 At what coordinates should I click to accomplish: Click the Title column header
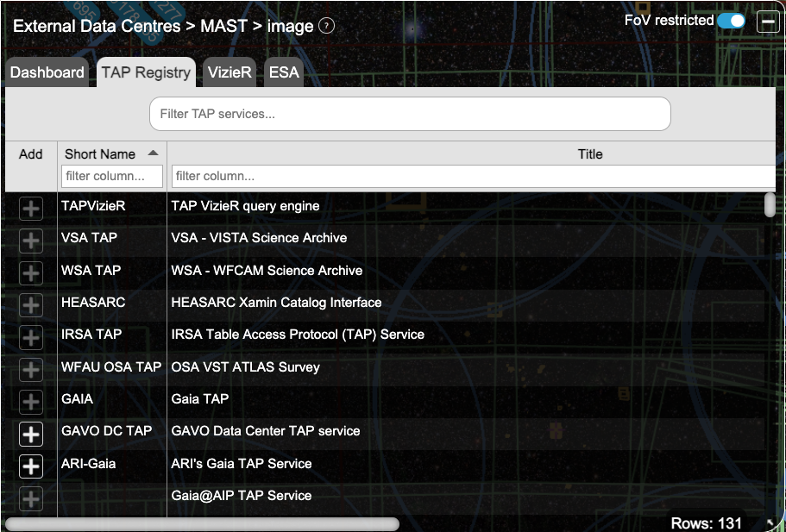point(590,153)
